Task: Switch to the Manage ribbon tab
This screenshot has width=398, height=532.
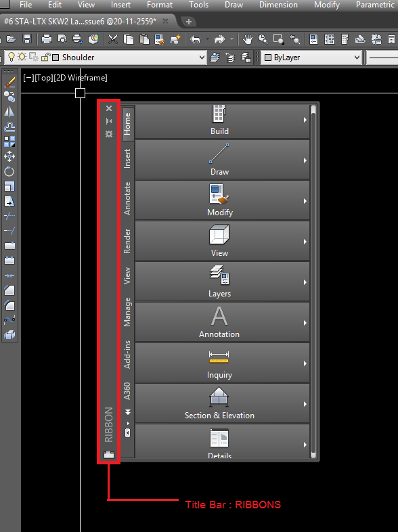Action: coord(127,312)
